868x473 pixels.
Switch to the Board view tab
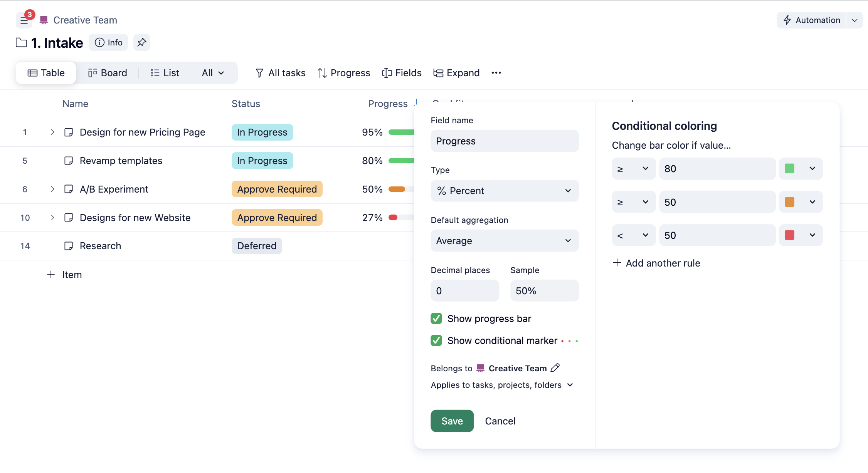click(x=108, y=73)
